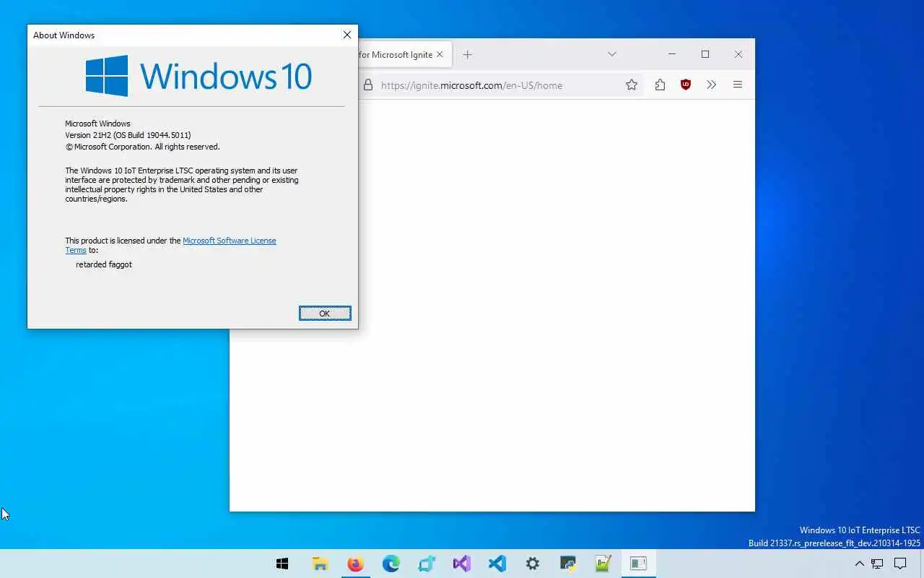Select the active winver taskbar icon
The image size is (924, 578).
(x=638, y=564)
